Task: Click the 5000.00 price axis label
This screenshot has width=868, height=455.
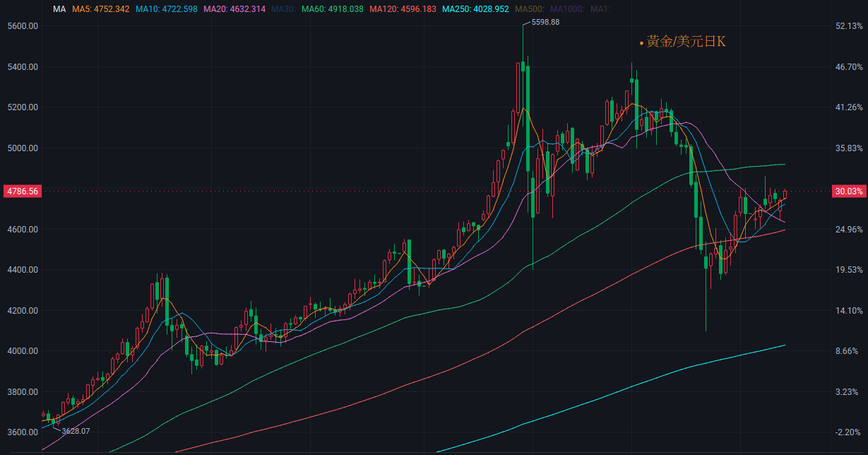Action: click(x=22, y=148)
